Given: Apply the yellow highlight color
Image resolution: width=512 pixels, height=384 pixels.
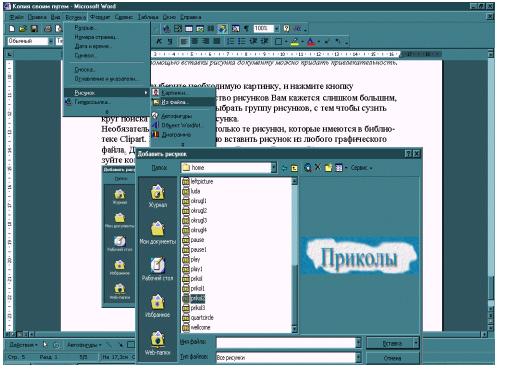Looking at the screenshot, I should (295, 41).
